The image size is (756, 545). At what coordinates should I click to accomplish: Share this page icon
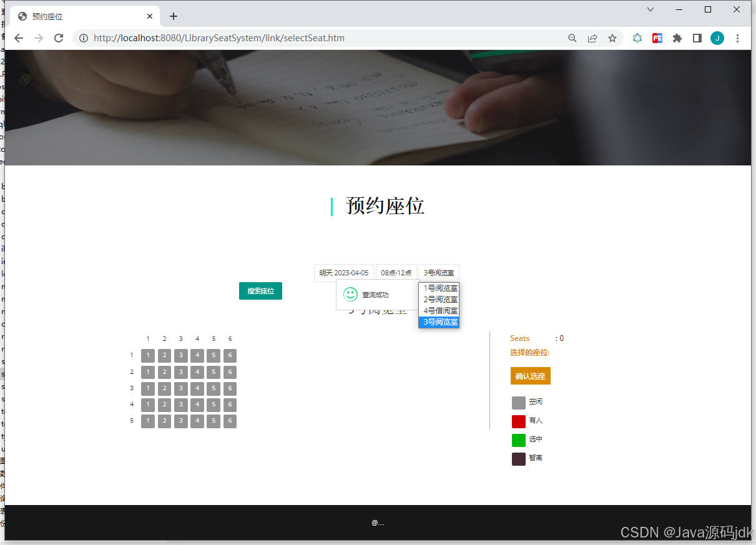(592, 38)
